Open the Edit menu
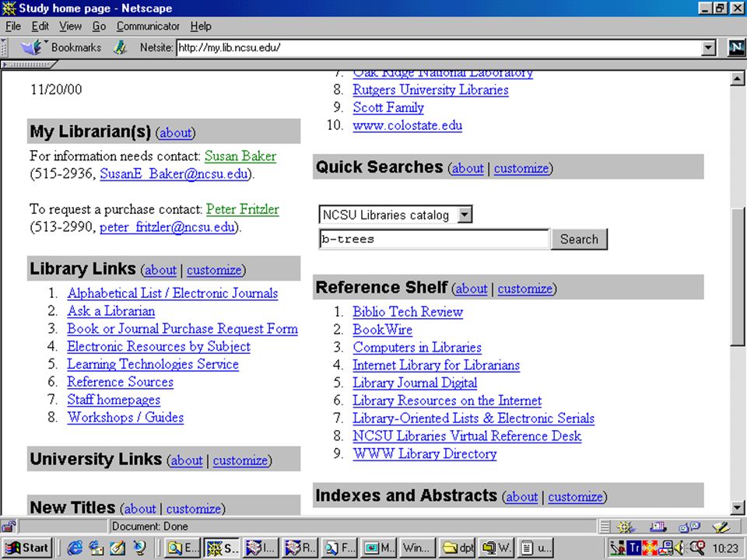 (x=40, y=26)
